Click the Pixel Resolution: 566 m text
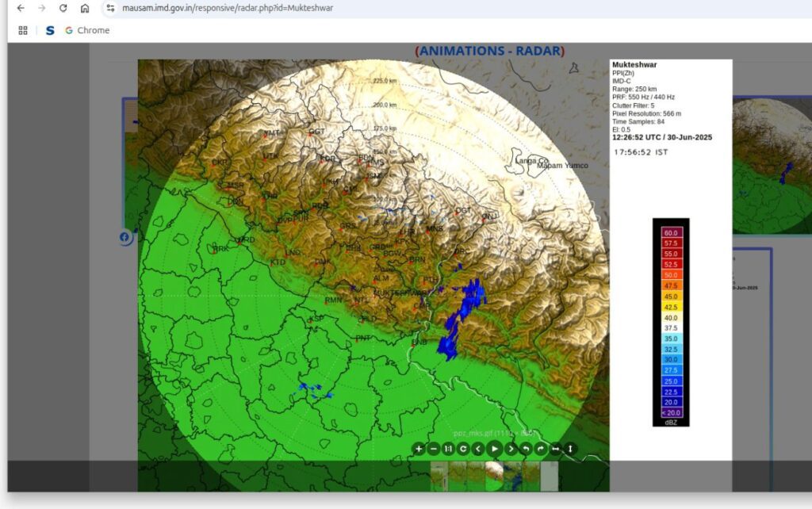This screenshot has height=509, width=812. click(647, 113)
